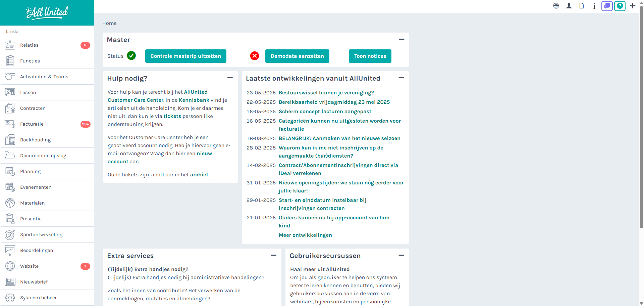Collapse the Laatste ontwikkelingen panel
The width and height of the screenshot is (644, 306).
(x=401, y=78)
